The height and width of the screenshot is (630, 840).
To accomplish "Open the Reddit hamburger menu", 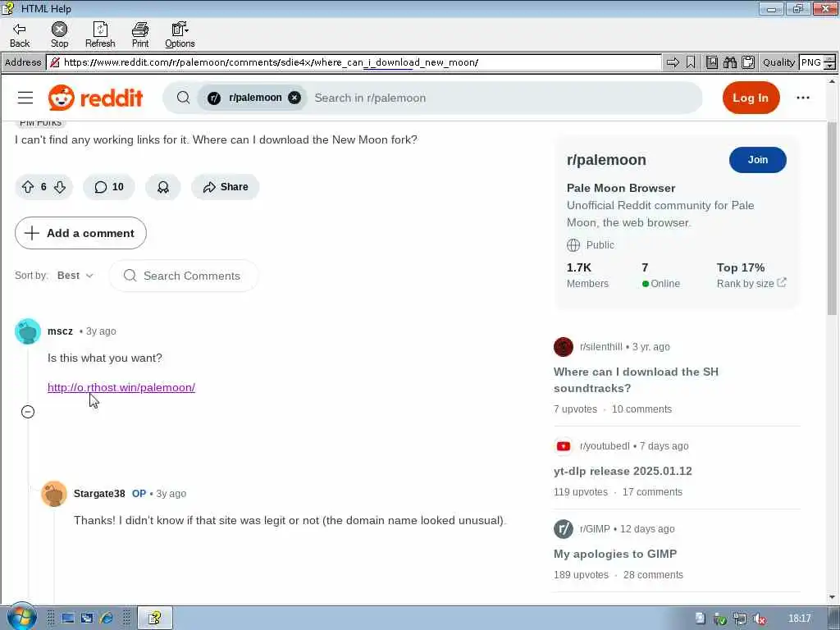I will [x=25, y=98].
